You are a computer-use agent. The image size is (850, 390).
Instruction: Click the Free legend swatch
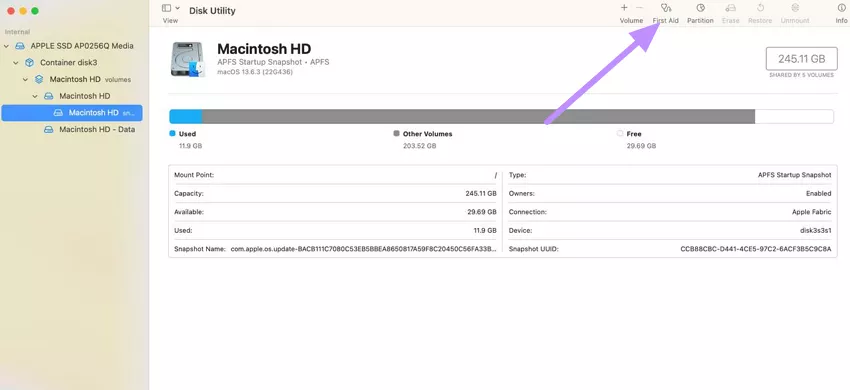(620, 133)
